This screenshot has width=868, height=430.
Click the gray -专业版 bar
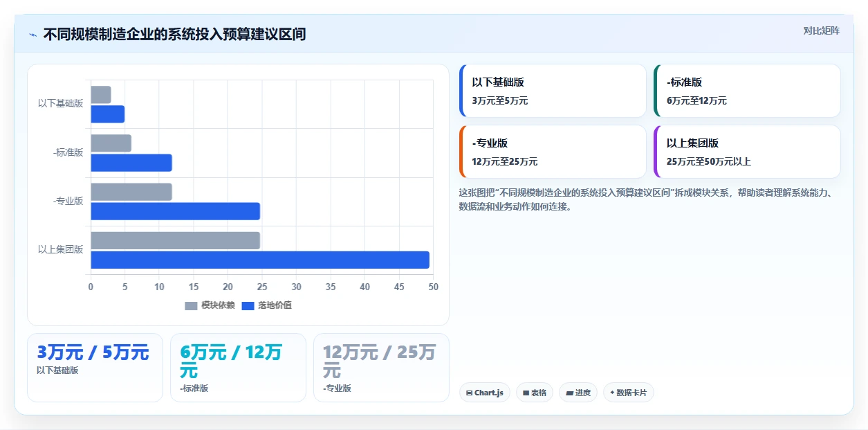(x=131, y=192)
